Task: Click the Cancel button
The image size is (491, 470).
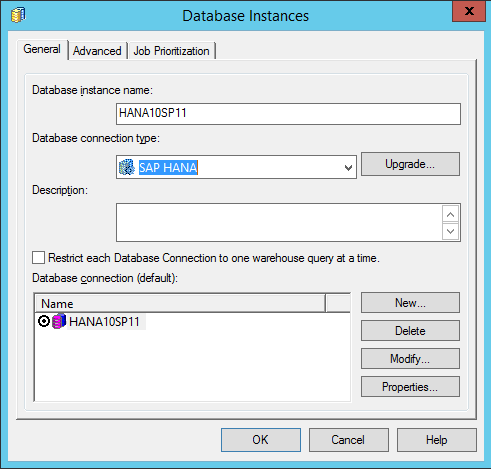Action: click(349, 440)
